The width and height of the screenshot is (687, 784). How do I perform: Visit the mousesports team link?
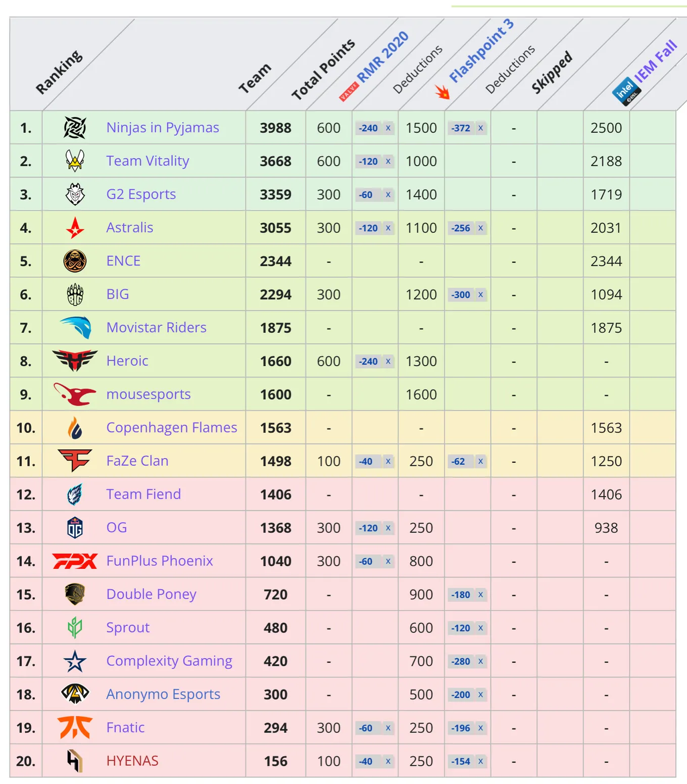coord(149,395)
